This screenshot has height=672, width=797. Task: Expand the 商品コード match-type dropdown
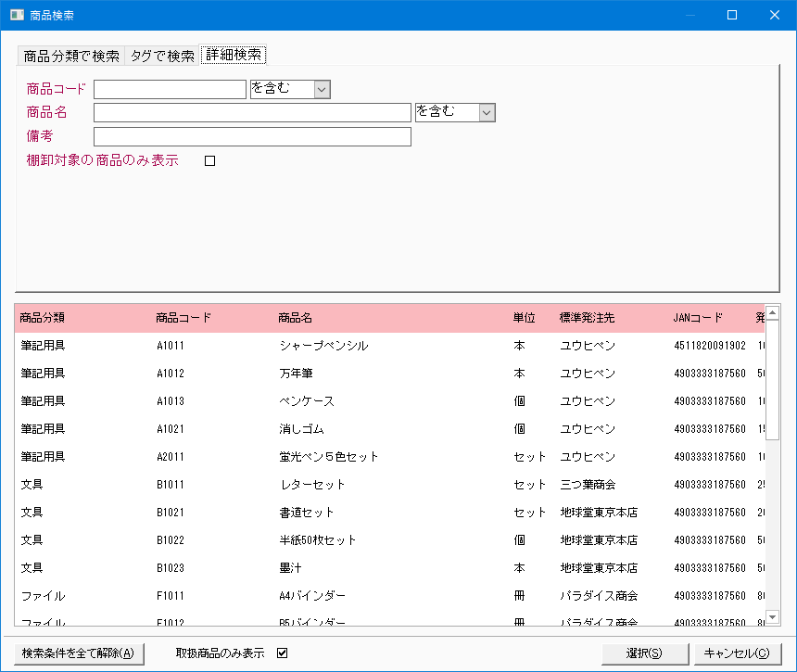[x=322, y=89]
